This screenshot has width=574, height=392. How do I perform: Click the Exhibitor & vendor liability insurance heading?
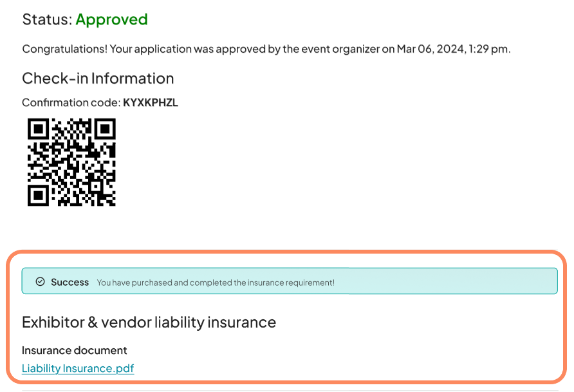point(149,322)
